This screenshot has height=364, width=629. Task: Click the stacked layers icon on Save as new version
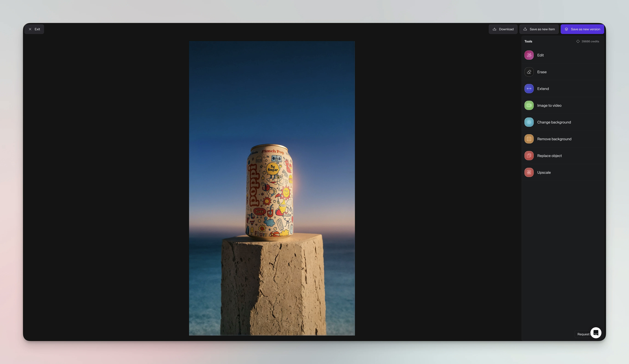click(567, 29)
